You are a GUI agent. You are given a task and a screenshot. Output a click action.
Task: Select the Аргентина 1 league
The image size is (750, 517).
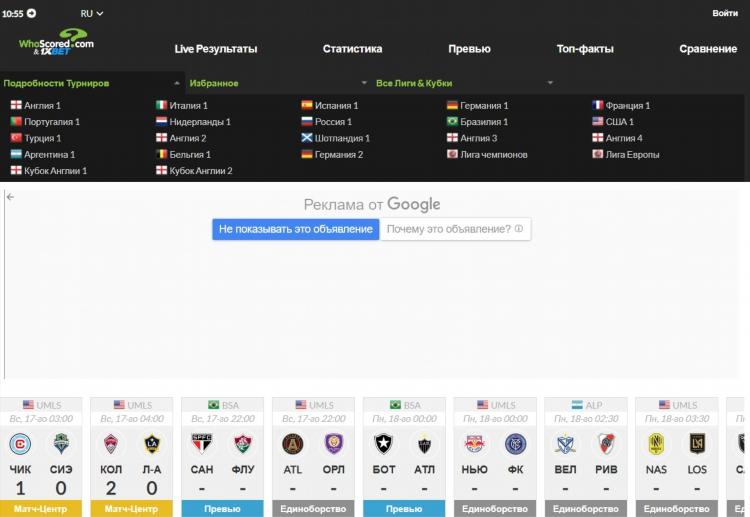43,154
